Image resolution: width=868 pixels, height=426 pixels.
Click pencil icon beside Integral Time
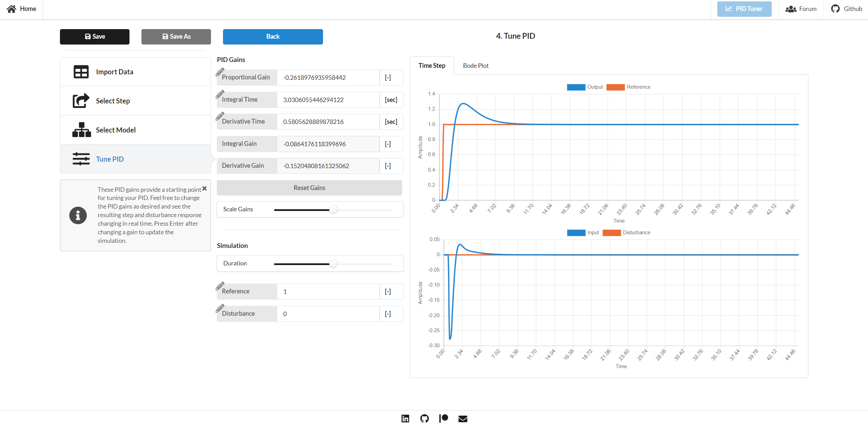(x=220, y=94)
